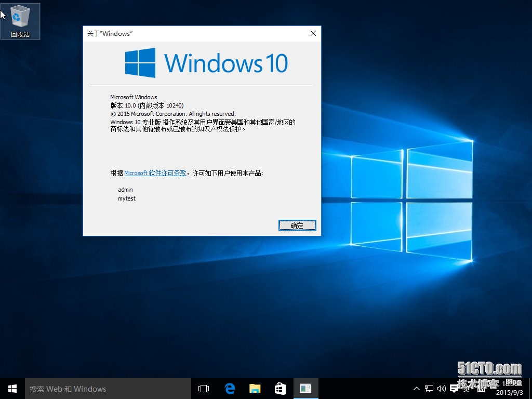This screenshot has width=532, height=399.
Task: Click the 版本 10.0 (内部版本 10240) line
Action: click(147, 105)
